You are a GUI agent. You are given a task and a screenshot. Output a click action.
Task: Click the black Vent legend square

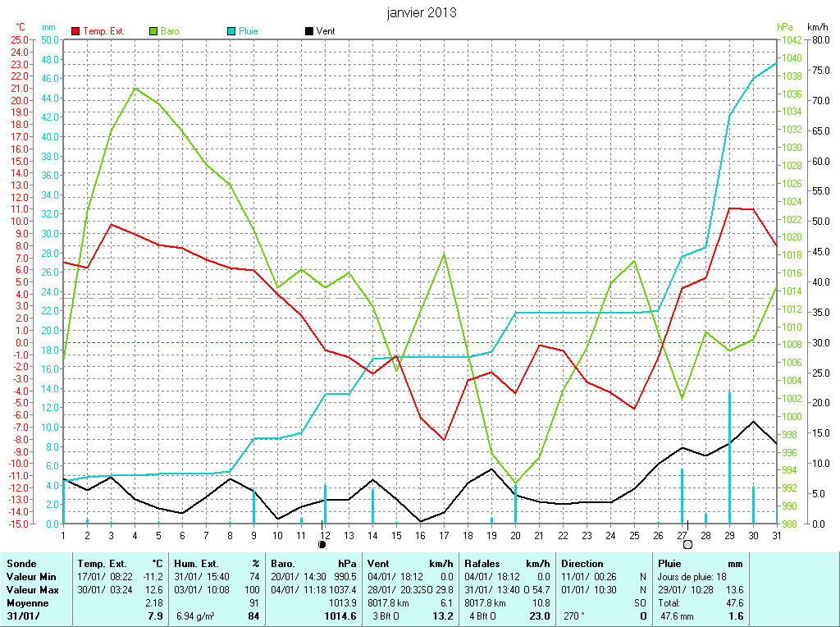pyautogui.click(x=308, y=31)
